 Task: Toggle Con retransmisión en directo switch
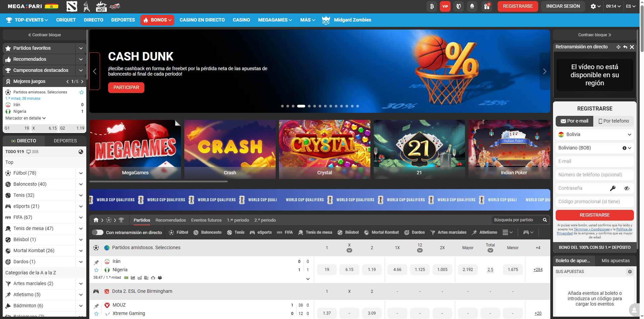98,232
